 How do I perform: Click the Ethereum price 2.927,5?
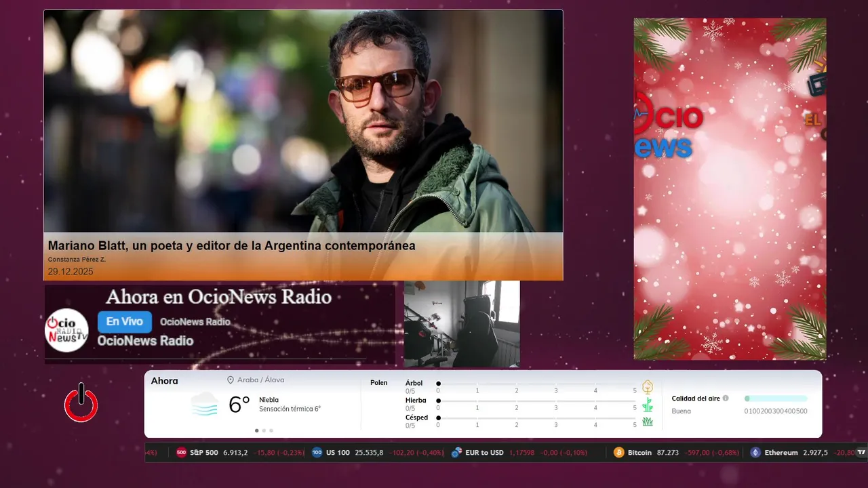(814, 453)
